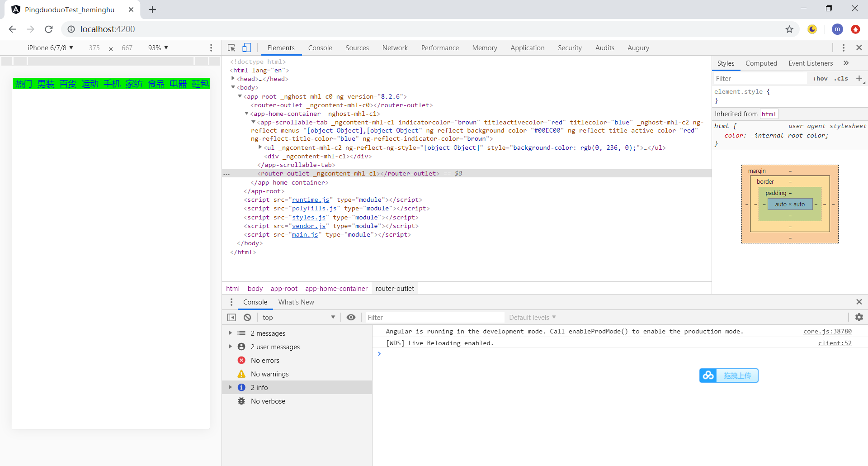Image resolution: width=868 pixels, height=466 pixels.
Task: Open core.js:38780 source link
Action: coord(827,332)
